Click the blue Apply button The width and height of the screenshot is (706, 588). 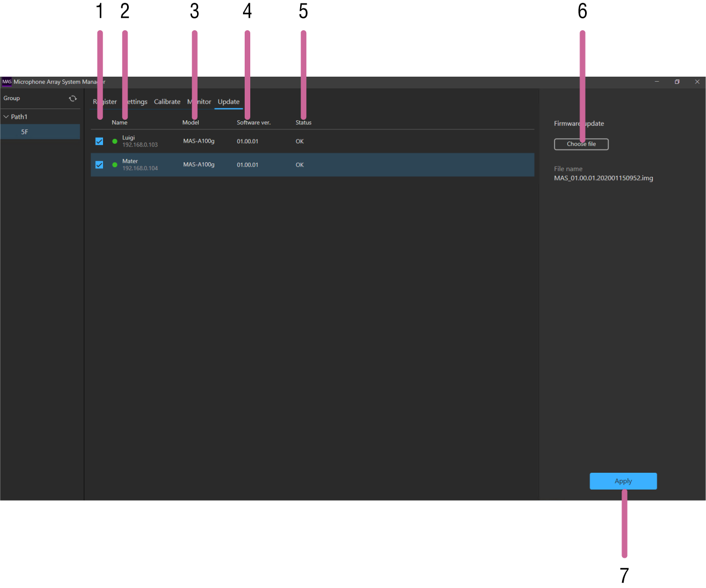pos(623,481)
